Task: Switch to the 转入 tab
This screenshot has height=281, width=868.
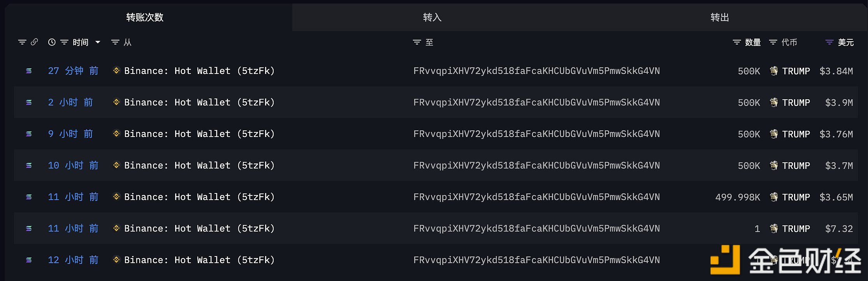Action: pyautogui.click(x=432, y=18)
